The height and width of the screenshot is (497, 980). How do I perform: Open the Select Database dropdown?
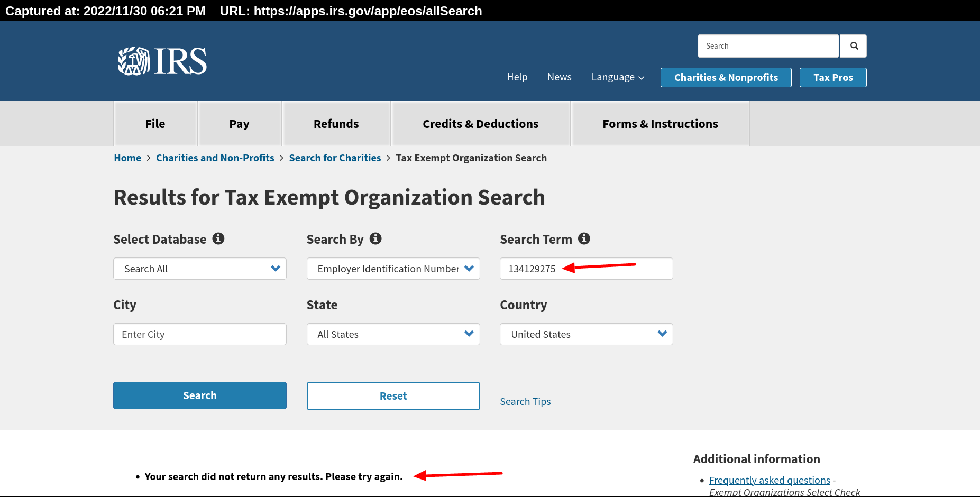point(200,269)
